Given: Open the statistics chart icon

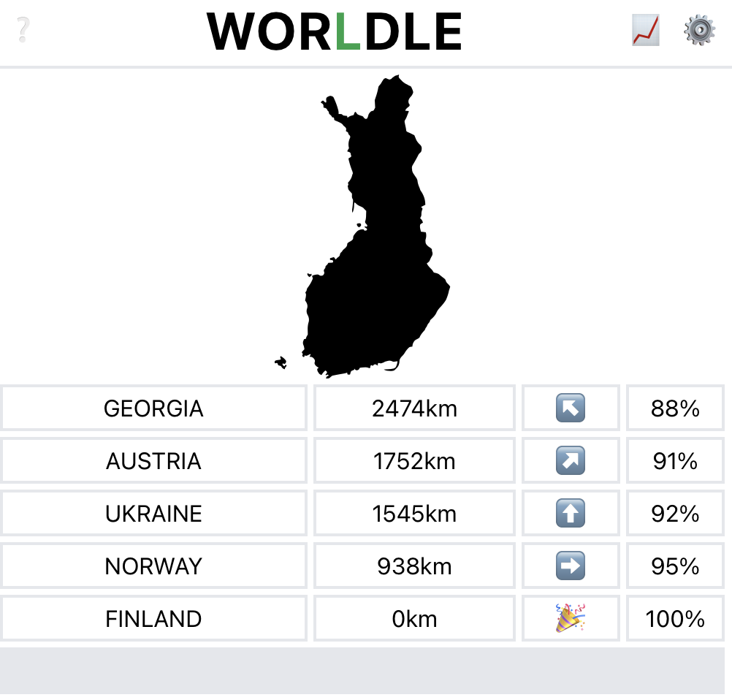Looking at the screenshot, I should (x=645, y=31).
